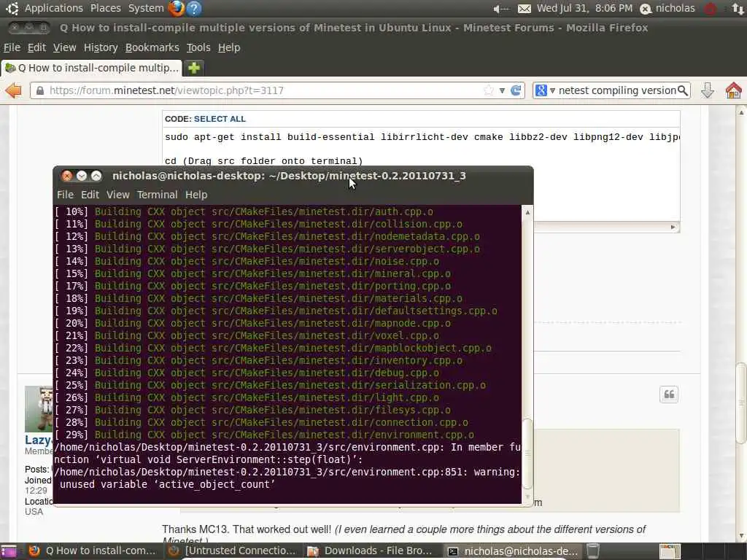747x560 pixels.
Task: Click the 'unused variable' warning line in terminal
Action: [x=167, y=484]
